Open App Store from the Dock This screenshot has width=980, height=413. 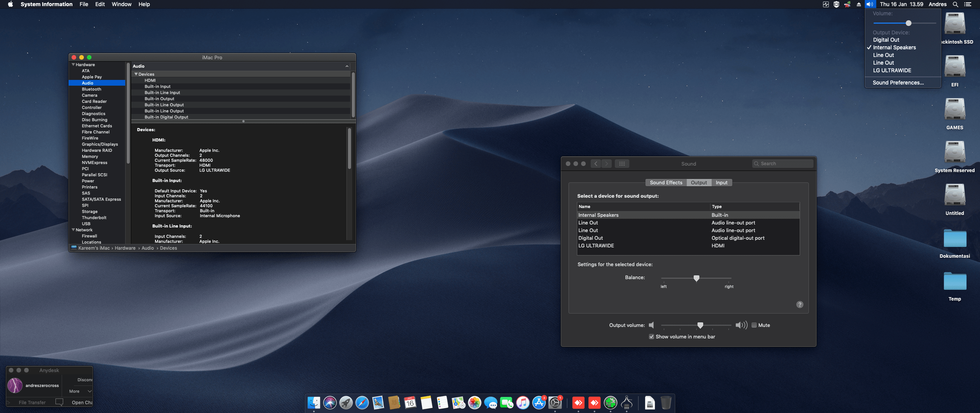(x=539, y=403)
